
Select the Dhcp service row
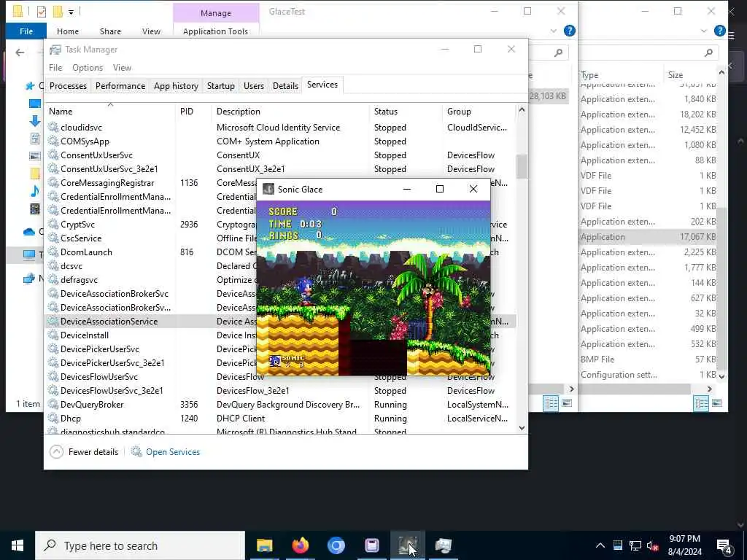coord(280,418)
